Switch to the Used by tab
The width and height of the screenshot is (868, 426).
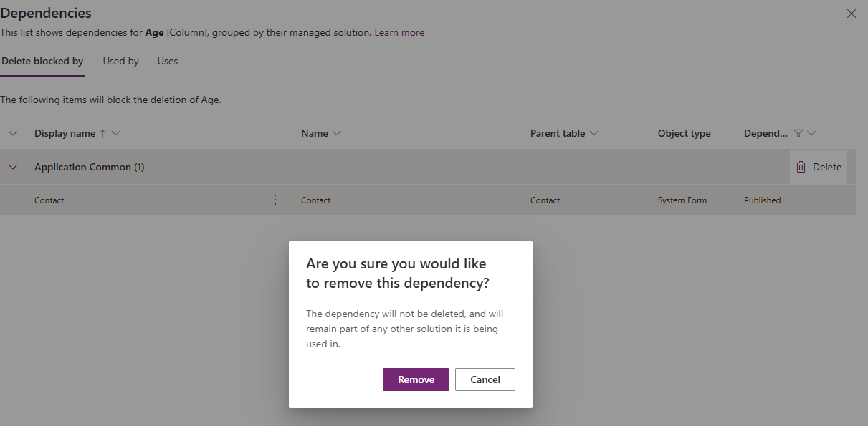click(120, 62)
